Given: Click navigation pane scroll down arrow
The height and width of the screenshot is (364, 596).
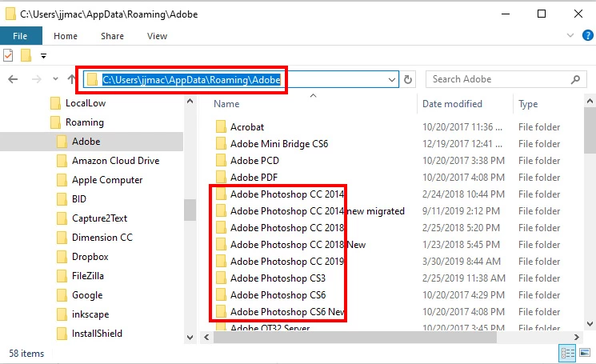Looking at the screenshot, I should tap(190, 337).
